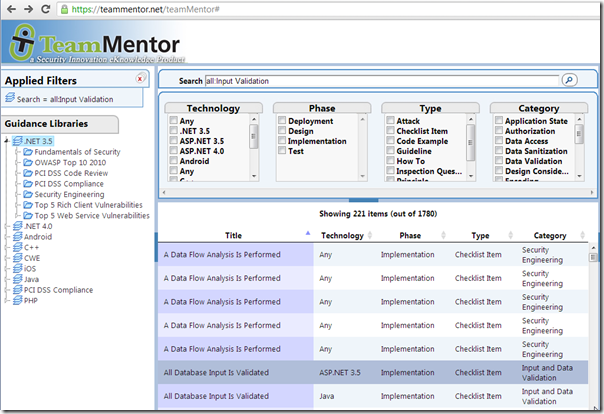Check the Attack type checkbox

[x=391, y=121]
